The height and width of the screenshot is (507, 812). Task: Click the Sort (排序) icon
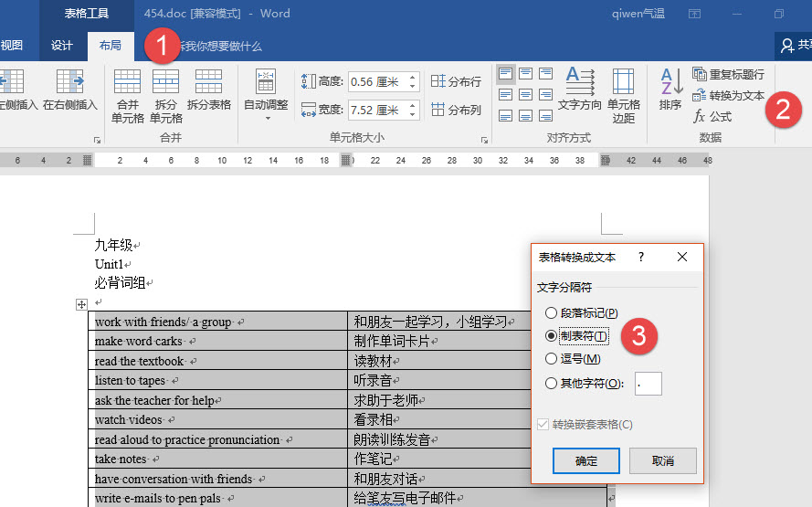pyautogui.click(x=670, y=89)
